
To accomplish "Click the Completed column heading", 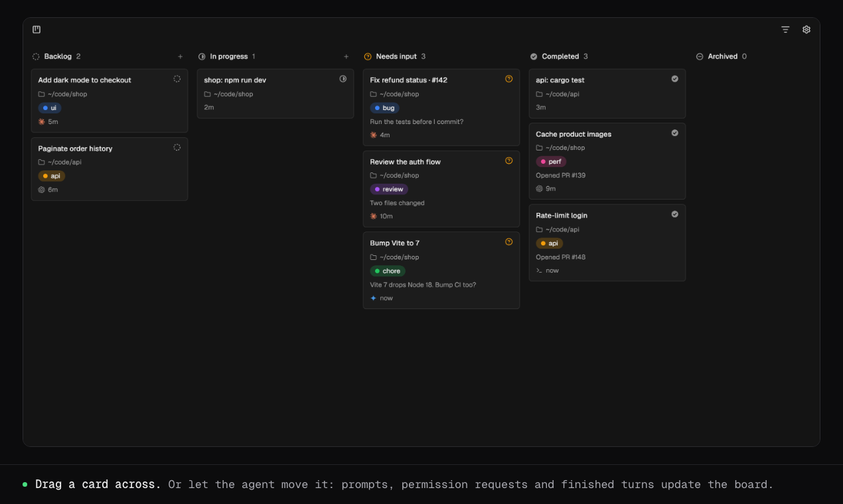I will (560, 56).
